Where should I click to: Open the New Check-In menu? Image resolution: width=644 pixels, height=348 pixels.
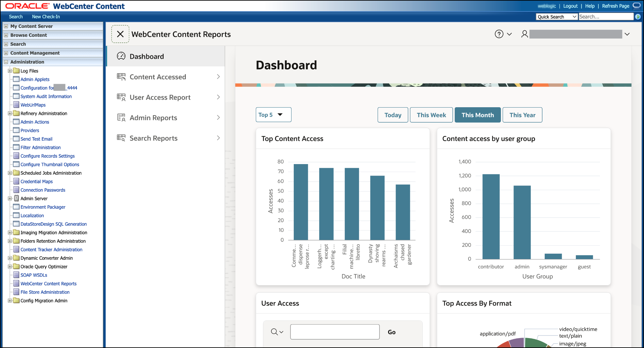(46, 17)
